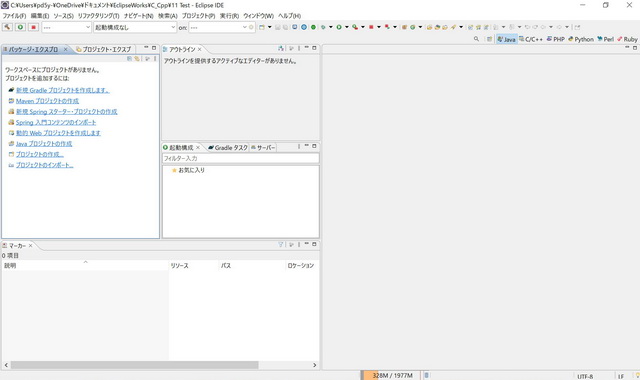Click the toolbar search magnifier icon
This screenshot has width=640, height=380.
tap(476, 39)
